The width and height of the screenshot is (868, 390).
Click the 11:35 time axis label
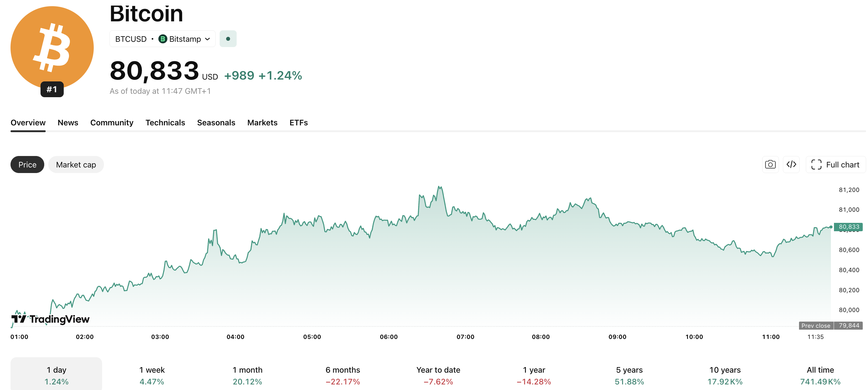click(x=815, y=337)
